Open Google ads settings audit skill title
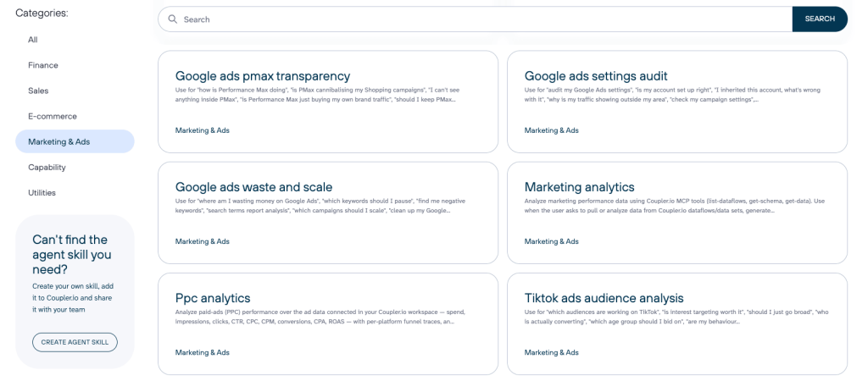868x381 pixels. pyautogui.click(x=596, y=75)
